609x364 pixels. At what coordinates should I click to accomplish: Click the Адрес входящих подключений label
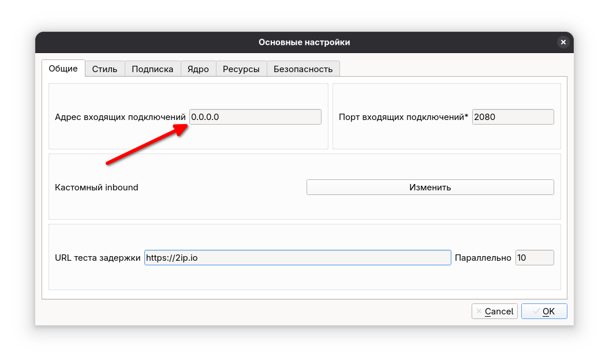point(120,117)
